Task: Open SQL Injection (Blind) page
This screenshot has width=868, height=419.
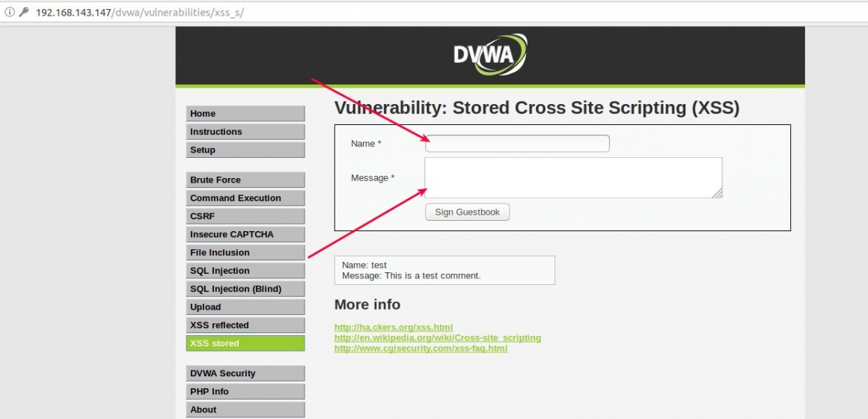Action: click(245, 289)
